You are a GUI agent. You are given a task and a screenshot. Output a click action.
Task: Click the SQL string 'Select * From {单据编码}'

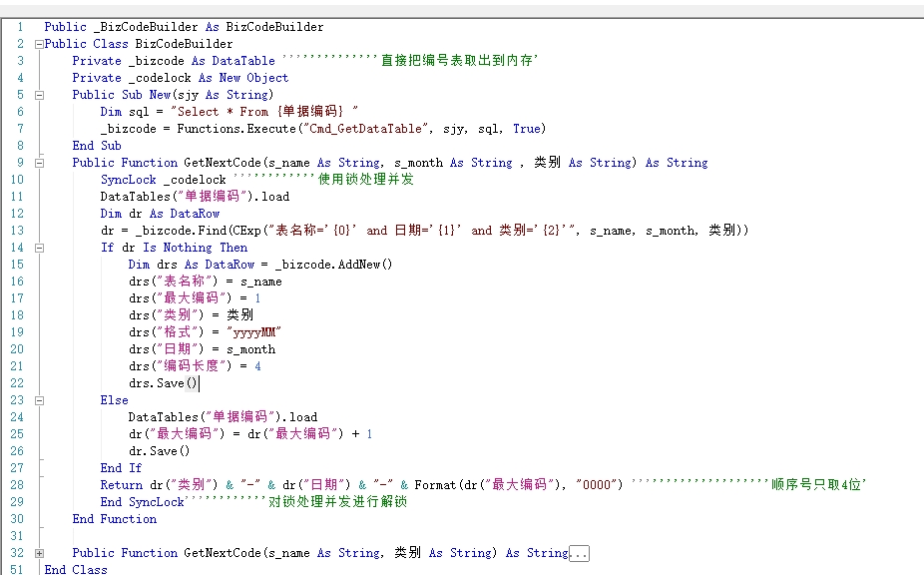[264, 112]
